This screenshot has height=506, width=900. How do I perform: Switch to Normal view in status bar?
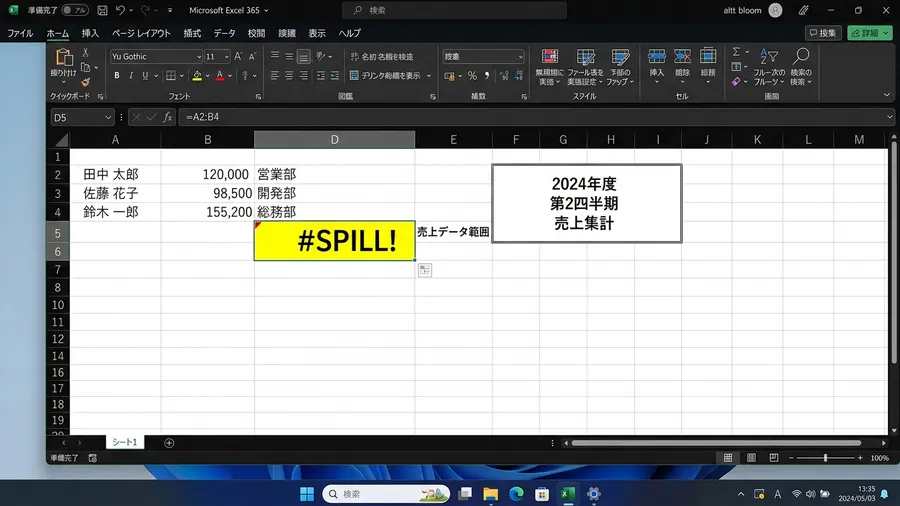pos(728,458)
